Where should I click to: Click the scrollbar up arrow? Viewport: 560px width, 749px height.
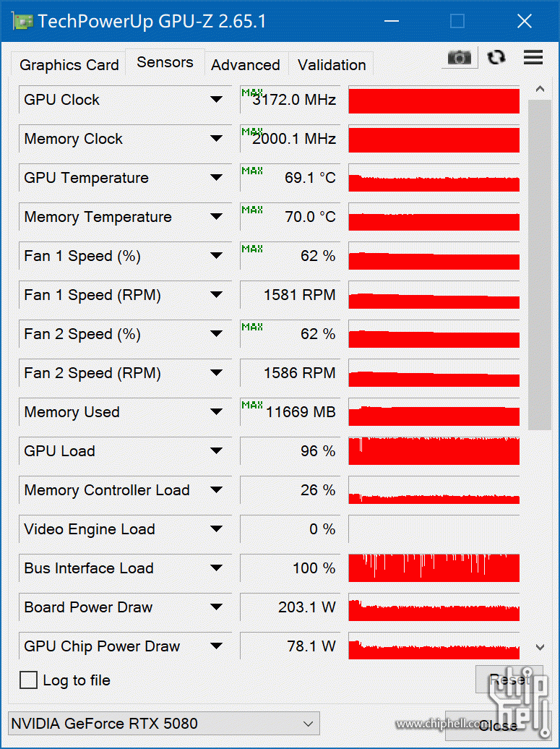click(540, 90)
